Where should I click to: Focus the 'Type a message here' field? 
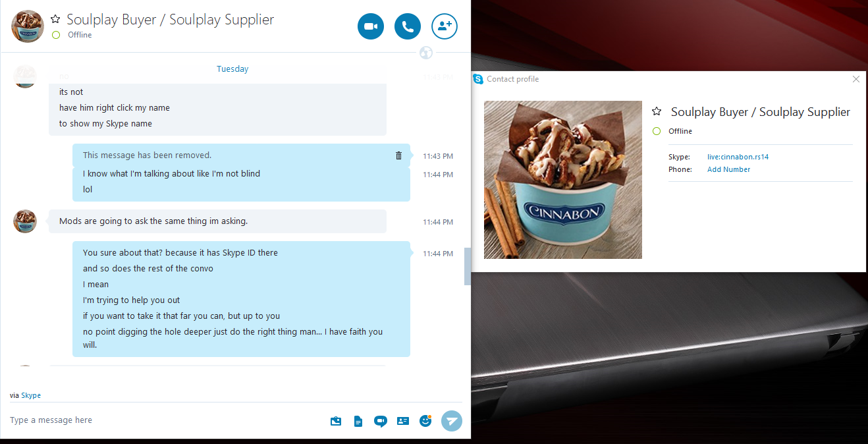click(x=165, y=420)
